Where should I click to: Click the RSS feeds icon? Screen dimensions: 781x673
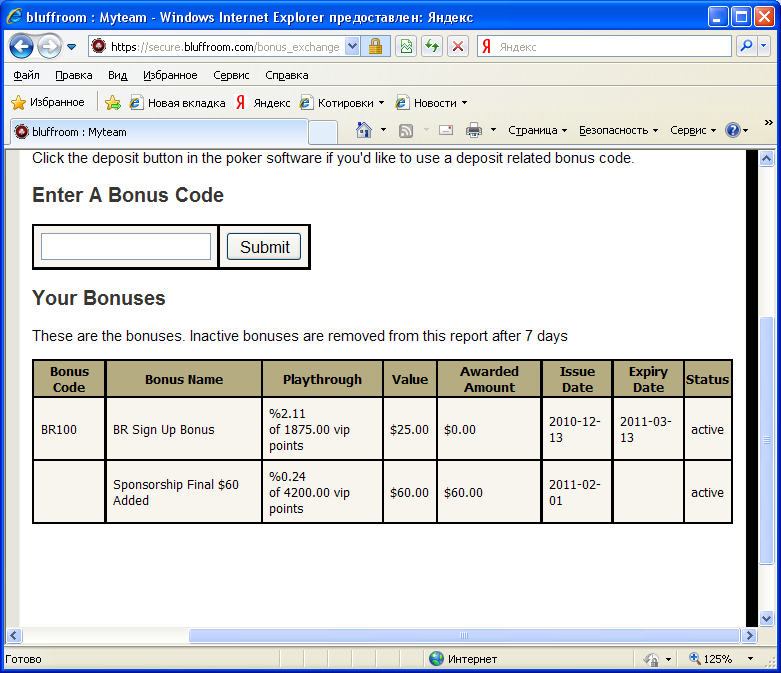406,131
